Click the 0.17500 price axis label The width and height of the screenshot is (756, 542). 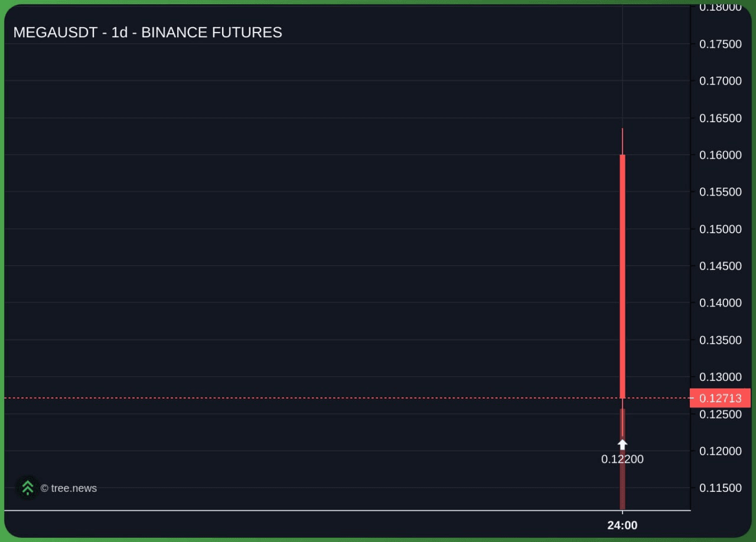[x=720, y=44]
